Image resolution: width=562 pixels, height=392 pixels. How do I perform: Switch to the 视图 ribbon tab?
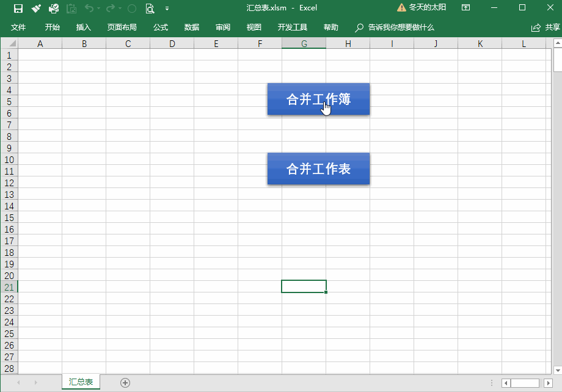pos(254,27)
